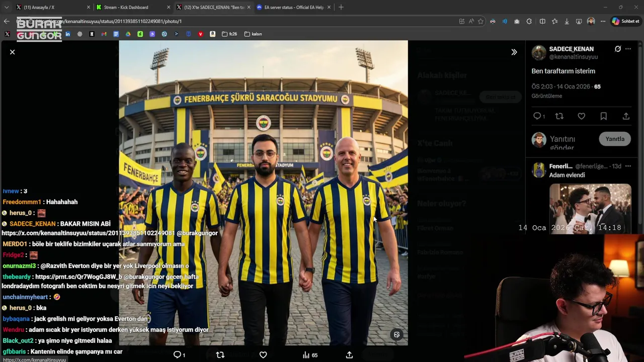The image size is (644, 362).
Task: Open the x.com status link in chat
Action: 88,233
